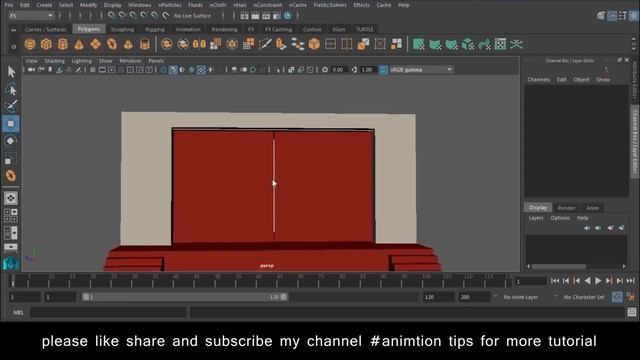Open the Create menu

44,5
